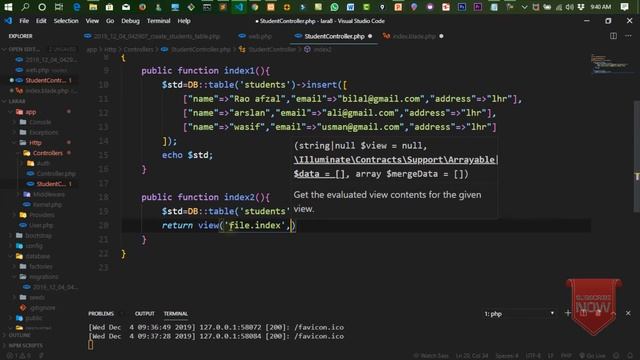This screenshot has width=640, height=360.
Task: Open the terminal selector dropdown showing 1: php
Action: point(519,313)
